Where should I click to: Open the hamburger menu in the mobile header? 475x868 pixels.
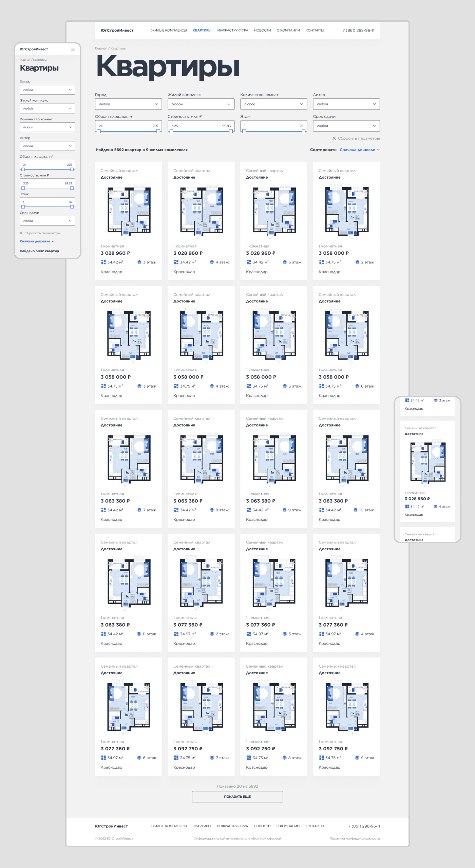coord(73,49)
